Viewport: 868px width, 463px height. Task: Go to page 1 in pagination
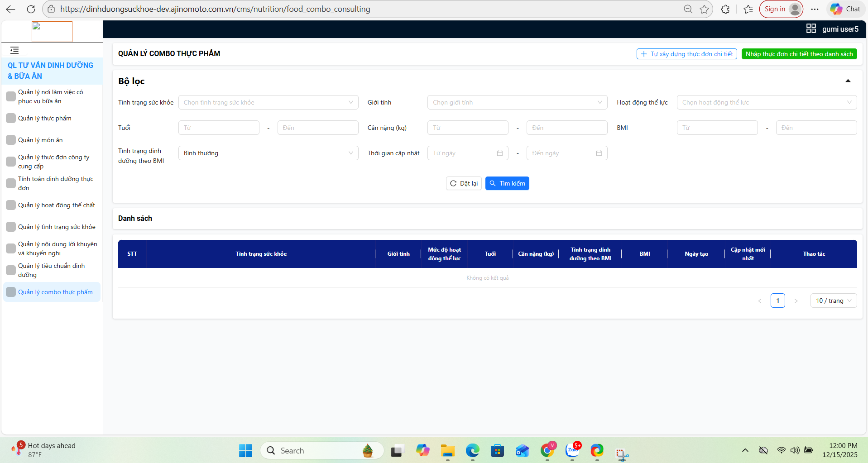point(777,301)
